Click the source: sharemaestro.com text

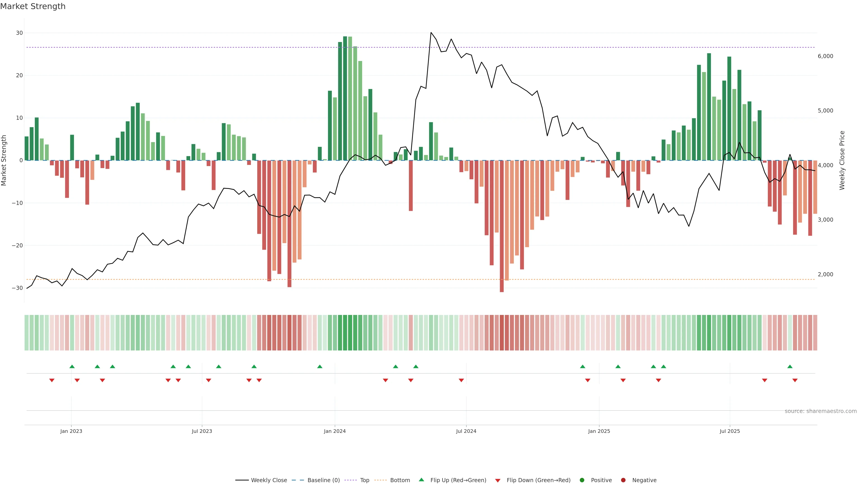pyautogui.click(x=821, y=411)
